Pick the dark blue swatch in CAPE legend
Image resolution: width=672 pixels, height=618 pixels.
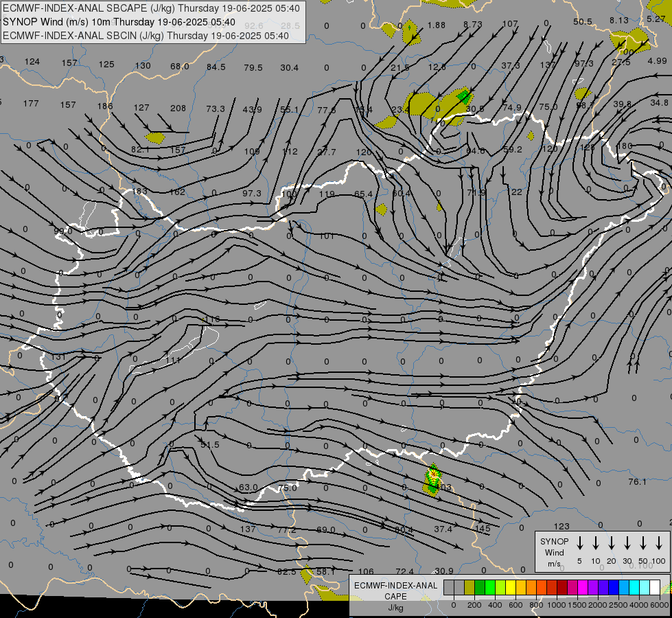613,588
